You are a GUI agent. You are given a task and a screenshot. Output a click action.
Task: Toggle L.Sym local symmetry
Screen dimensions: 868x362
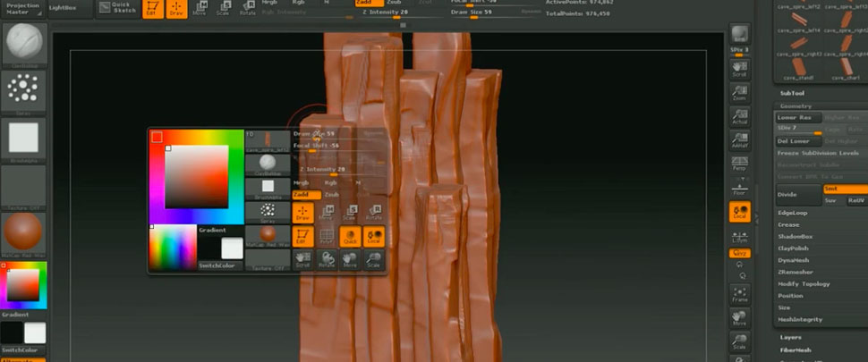pos(739,236)
